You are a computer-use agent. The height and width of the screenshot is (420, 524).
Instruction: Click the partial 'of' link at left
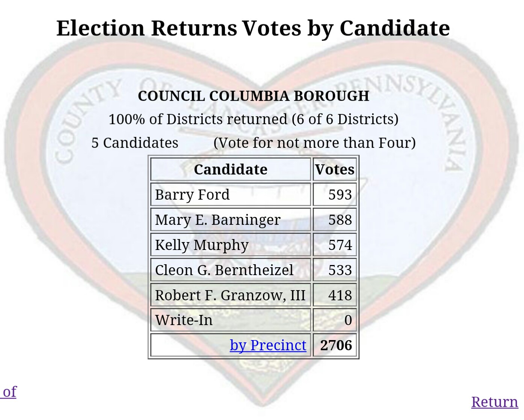(x=9, y=392)
